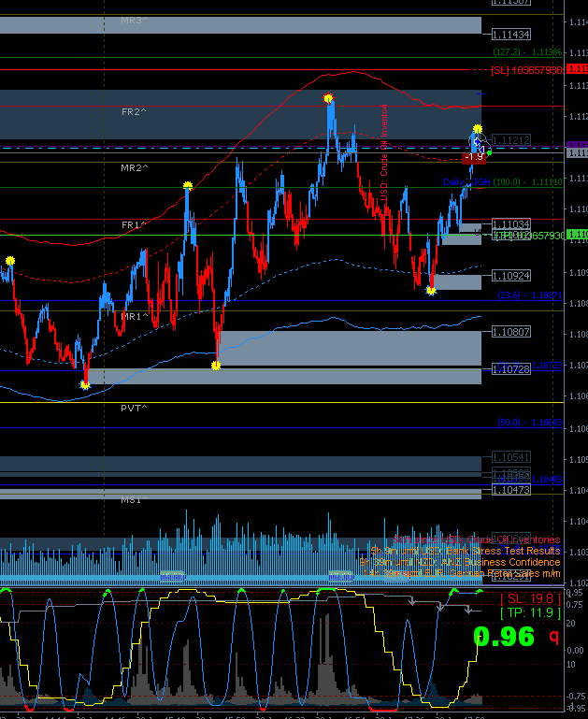Click the PVT^ pivot label
Viewport: 588px width, 719px height.
(134, 408)
